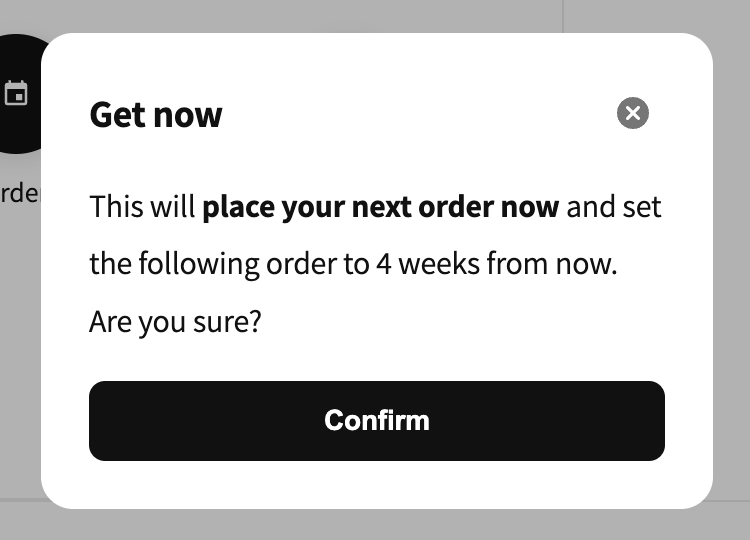Click the dimmed area under the order label
Image resolution: width=750 pixels, height=540 pixels.
pyautogui.click(x=20, y=335)
